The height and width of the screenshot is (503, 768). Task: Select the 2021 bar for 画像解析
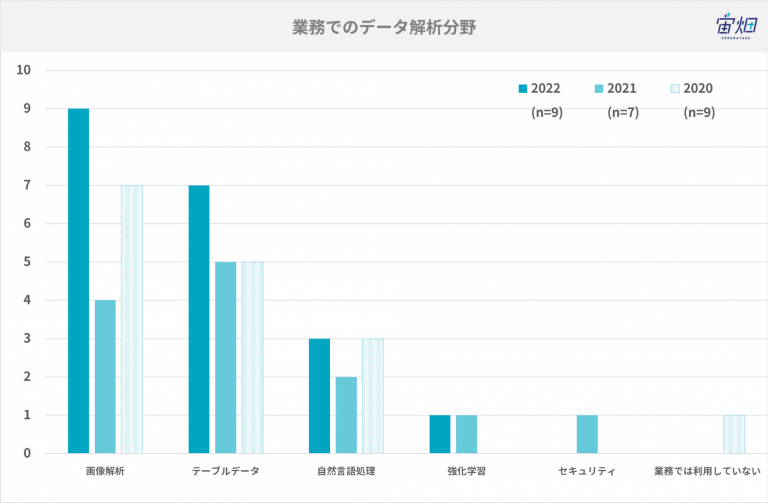pos(105,377)
